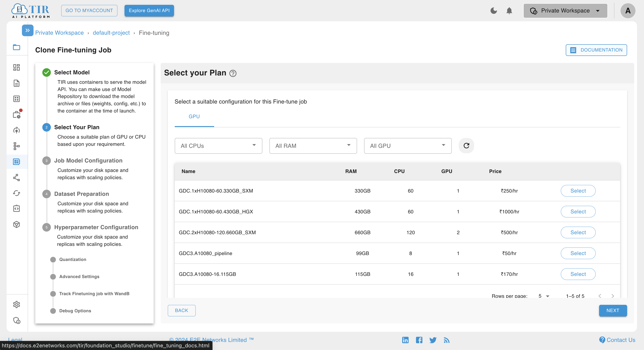This screenshot has width=644, height=350.
Task: Go to previous table page arrow
Action: point(600,296)
